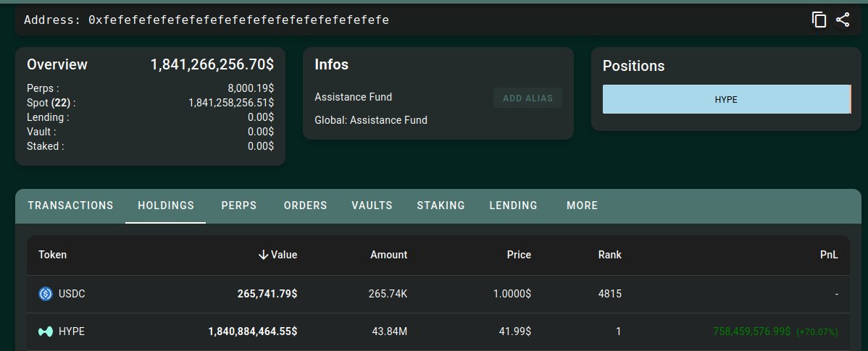The height and width of the screenshot is (351, 868).
Task: Click the Vault label in Overview
Action: (41, 132)
